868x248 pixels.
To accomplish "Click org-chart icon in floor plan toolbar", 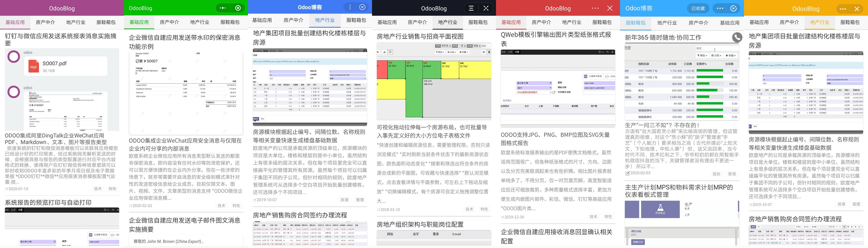I will [384, 52].
